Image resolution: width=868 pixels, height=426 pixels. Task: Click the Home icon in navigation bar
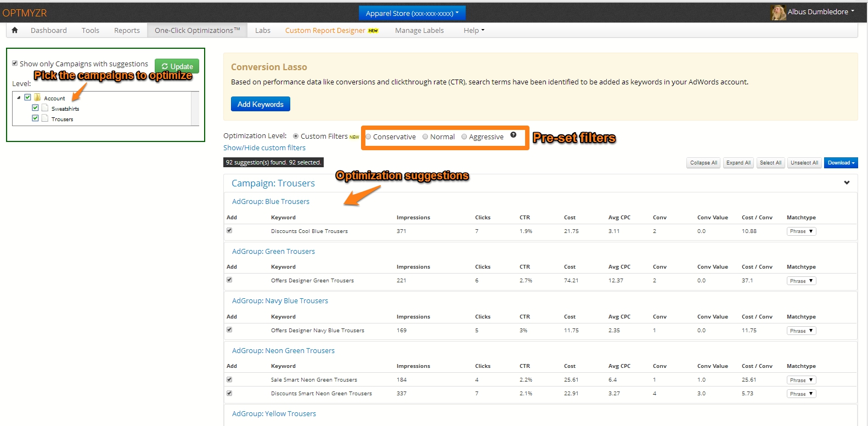(15, 30)
